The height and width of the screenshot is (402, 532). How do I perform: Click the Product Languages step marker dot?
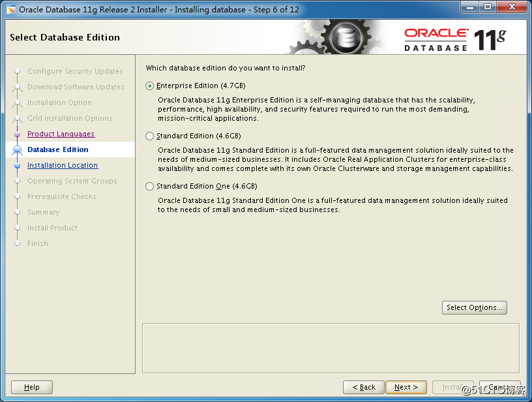coord(18,134)
